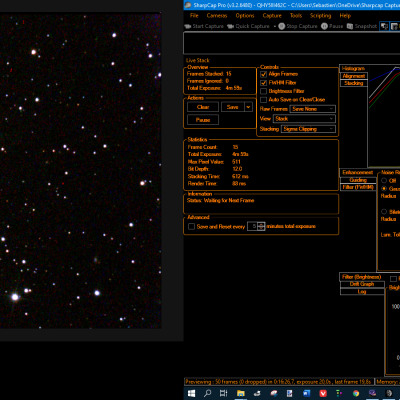Open the Options menu
The height and width of the screenshot is (400, 400).
coord(245,16)
